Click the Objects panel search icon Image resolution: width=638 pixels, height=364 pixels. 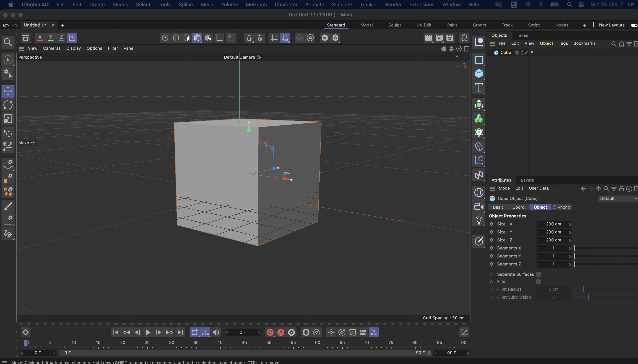pos(613,44)
